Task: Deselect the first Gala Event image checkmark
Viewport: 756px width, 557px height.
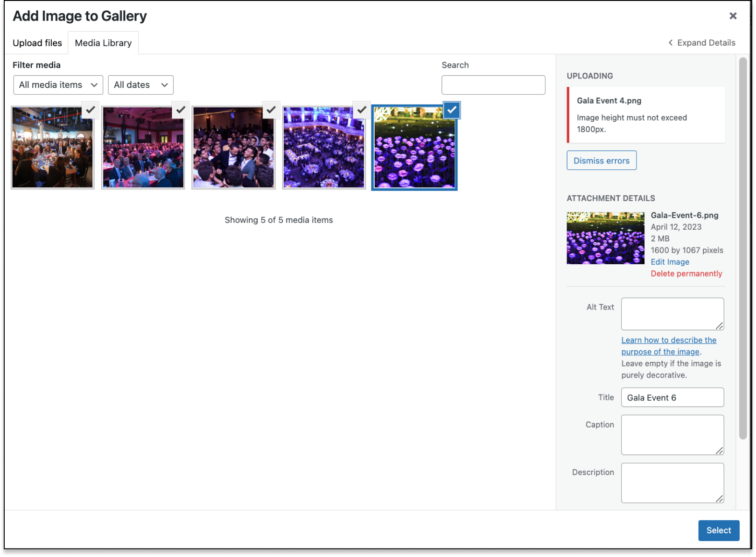Action: point(90,111)
